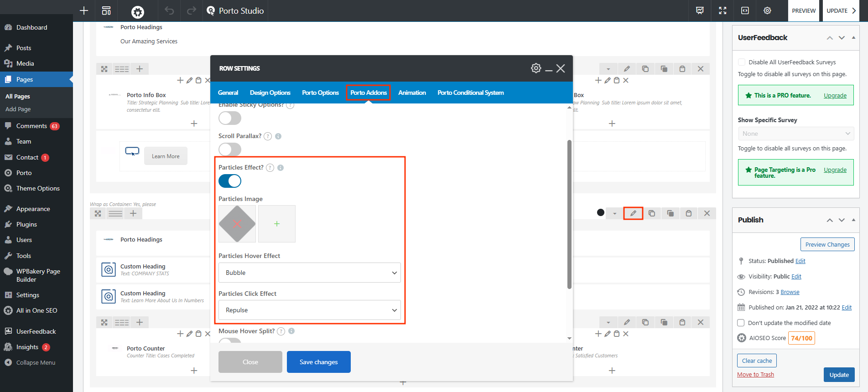This screenshot has width=868, height=392.
Task: Open Particles Hover Effect dropdown
Action: 310,273
